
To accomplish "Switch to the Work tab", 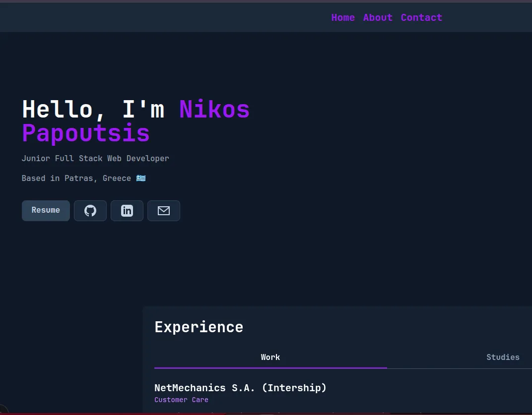I will coord(270,357).
